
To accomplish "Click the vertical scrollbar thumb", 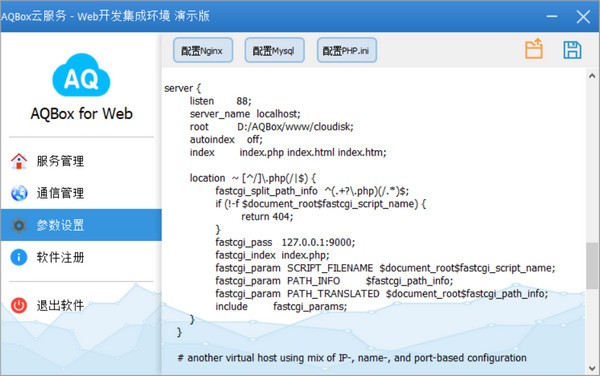I will 592,265.
